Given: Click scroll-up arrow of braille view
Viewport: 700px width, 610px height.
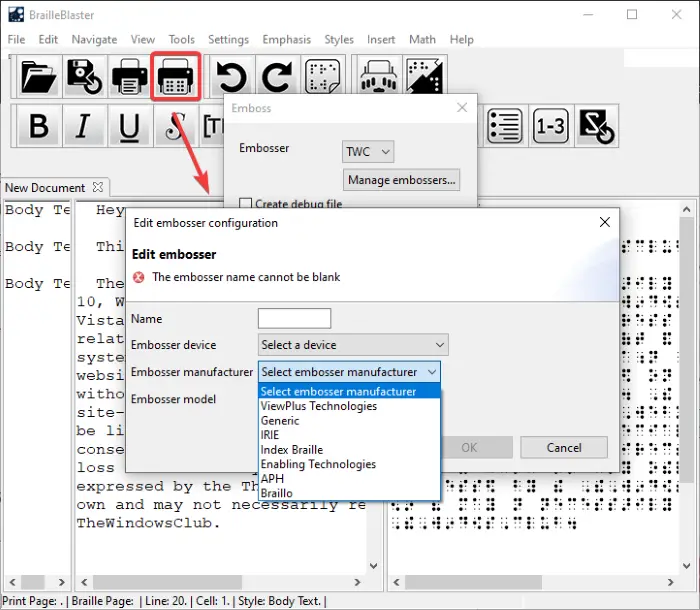Looking at the screenshot, I should (x=687, y=209).
